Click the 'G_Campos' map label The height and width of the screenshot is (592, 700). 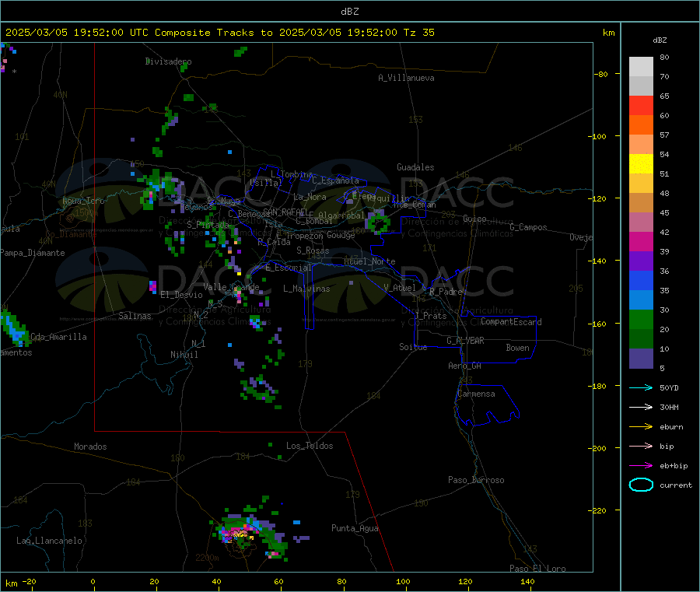point(528,227)
